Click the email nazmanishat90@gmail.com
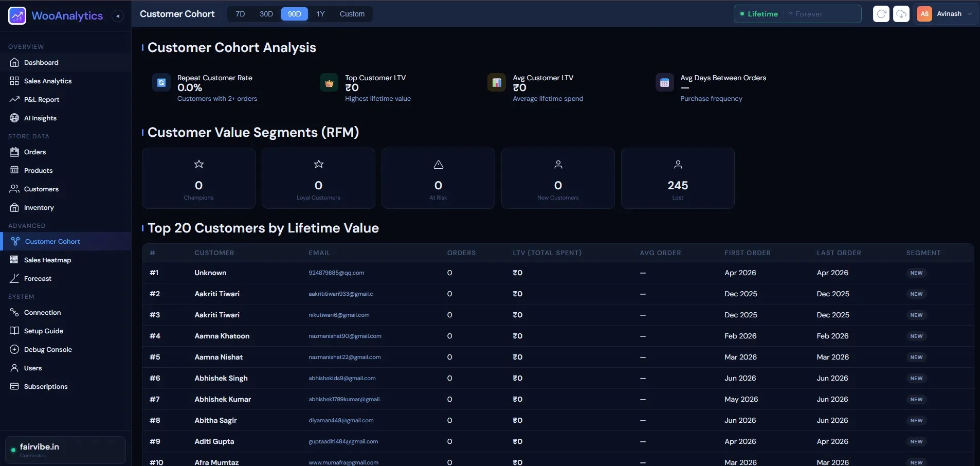This screenshot has height=466, width=980. point(345,336)
